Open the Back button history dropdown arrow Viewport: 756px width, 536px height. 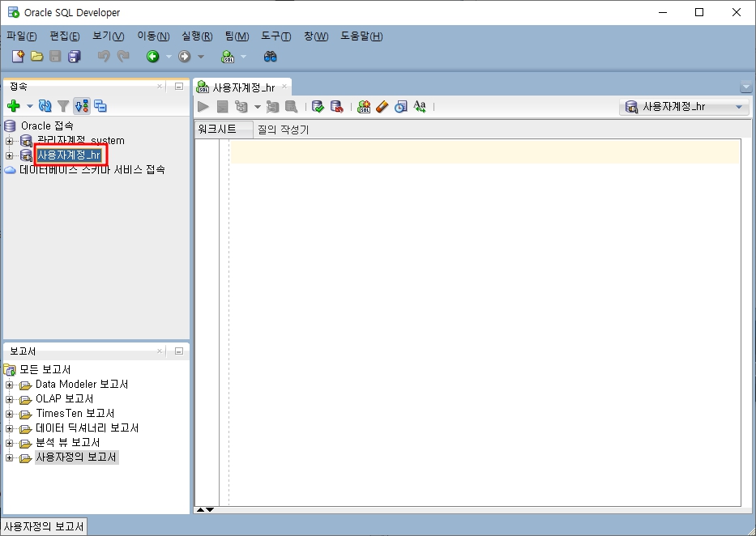(x=169, y=57)
